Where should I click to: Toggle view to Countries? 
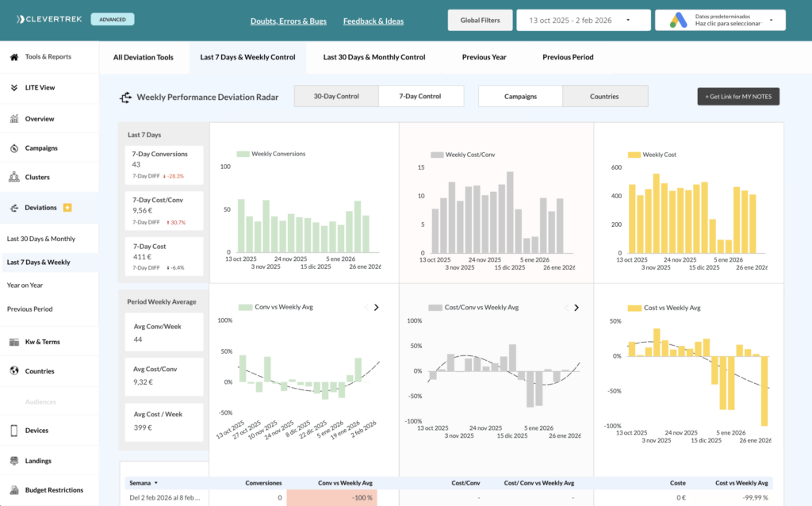604,97
